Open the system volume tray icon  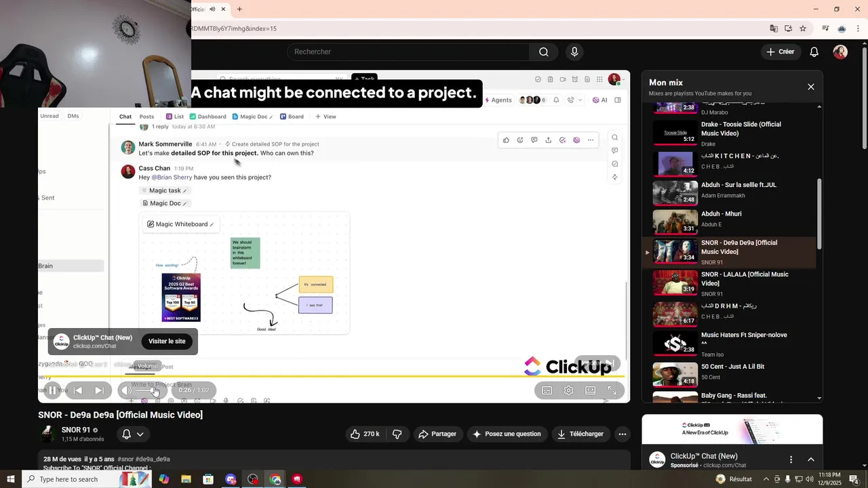809,479
